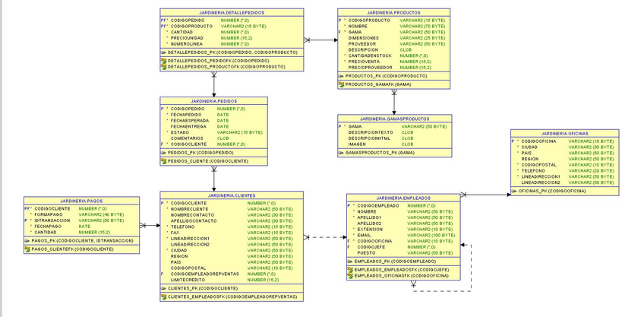The image size is (644, 317).
Task: Click the DETALLEPEDIDOS_PEDIDOFK foreign key icon
Action: tap(163, 61)
